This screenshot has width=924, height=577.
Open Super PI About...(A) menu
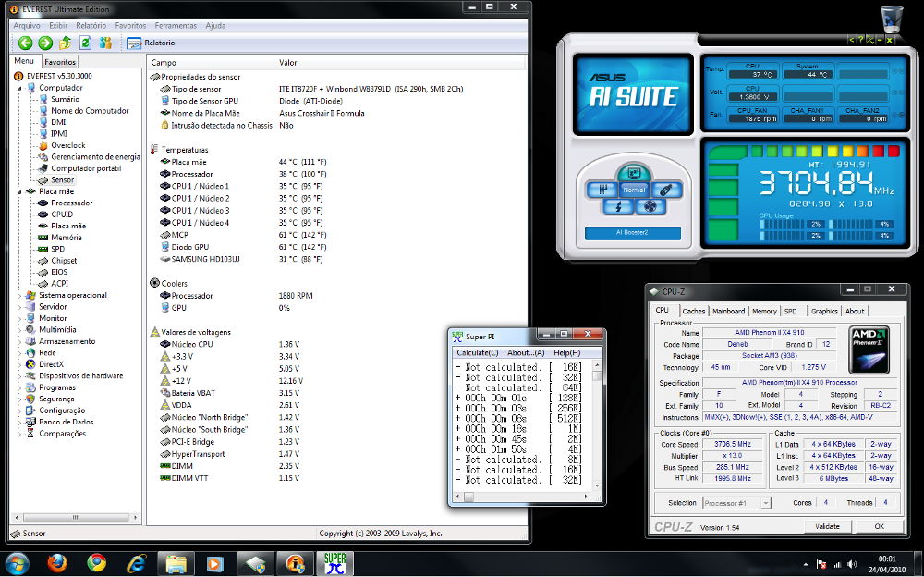click(526, 353)
